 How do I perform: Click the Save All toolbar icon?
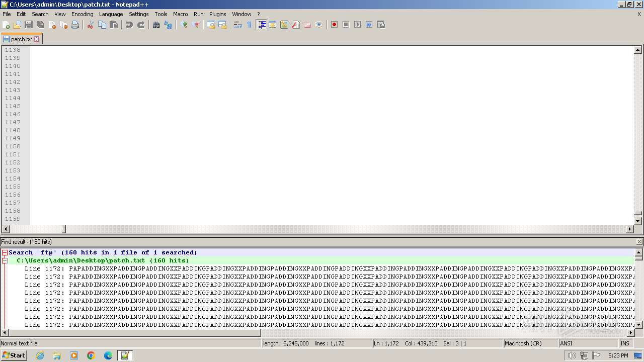click(40, 25)
